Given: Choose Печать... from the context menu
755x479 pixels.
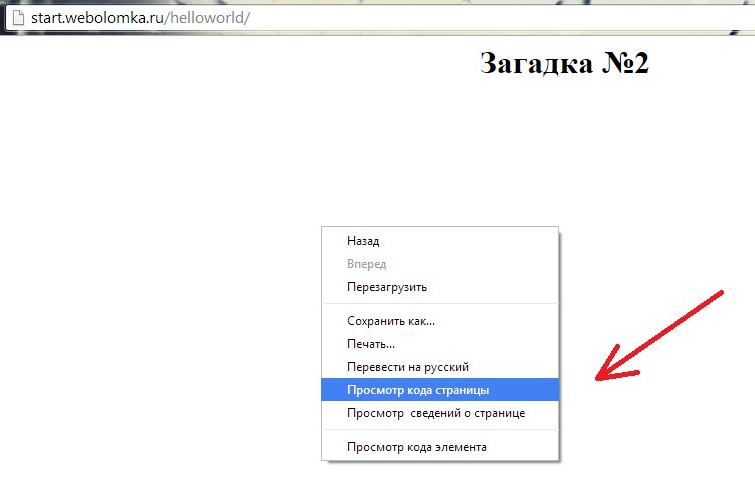Looking at the screenshot, I should (x=440, y=344).
